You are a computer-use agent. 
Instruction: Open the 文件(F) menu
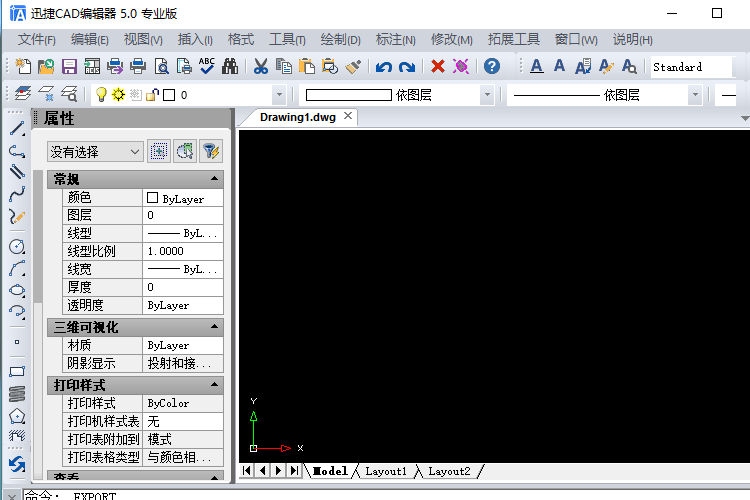pyautogui.click(x=37, y=39)
